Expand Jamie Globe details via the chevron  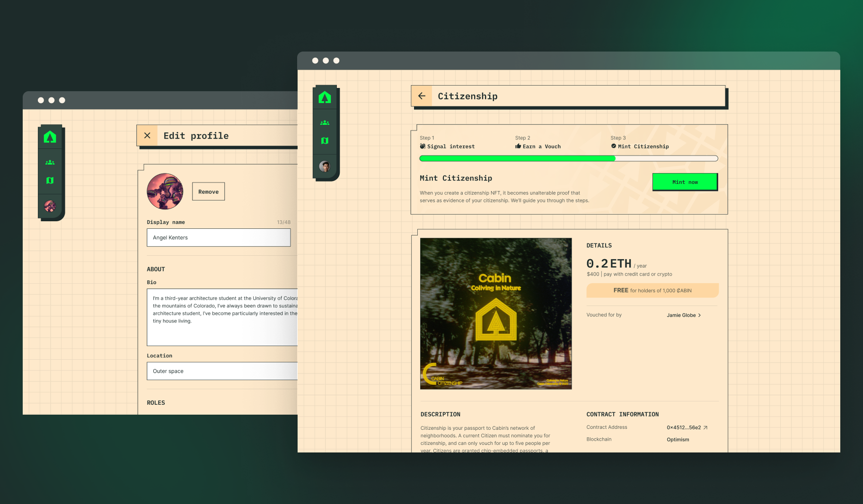[700, 315]
